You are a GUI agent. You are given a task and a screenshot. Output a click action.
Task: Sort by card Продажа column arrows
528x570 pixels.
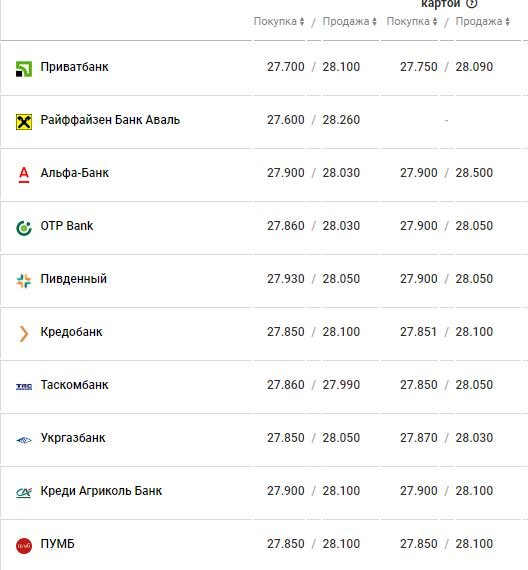(x=507, y=21)
